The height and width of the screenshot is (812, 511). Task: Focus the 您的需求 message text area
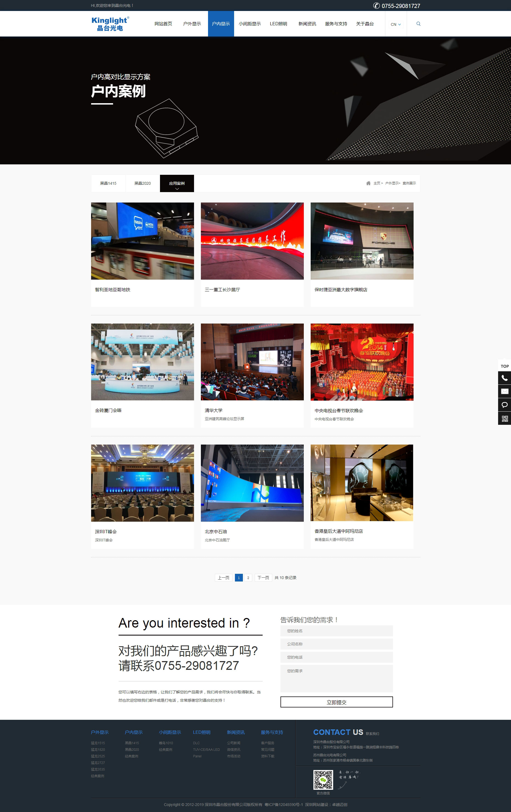(336, 678)
